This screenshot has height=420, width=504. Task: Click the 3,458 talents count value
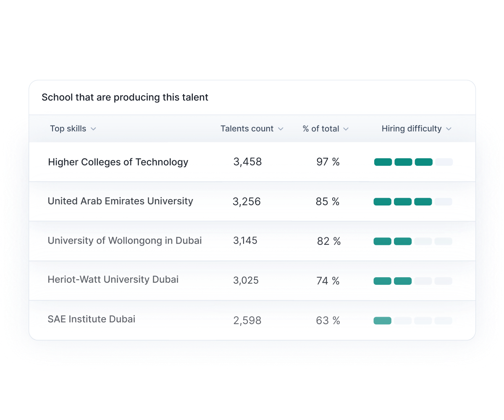pyautogui.click(x=247, y=162)
